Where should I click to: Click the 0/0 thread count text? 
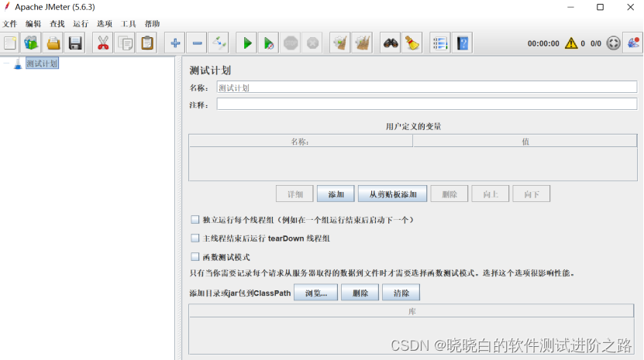click(595, 43)
